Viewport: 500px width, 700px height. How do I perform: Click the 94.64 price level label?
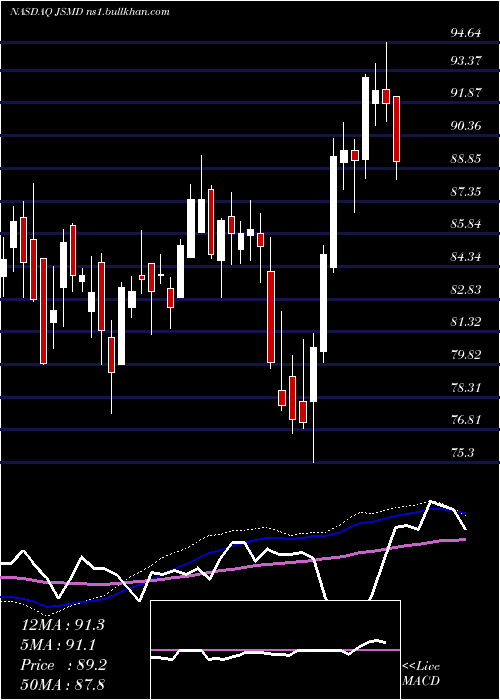[x=466, y=32]
